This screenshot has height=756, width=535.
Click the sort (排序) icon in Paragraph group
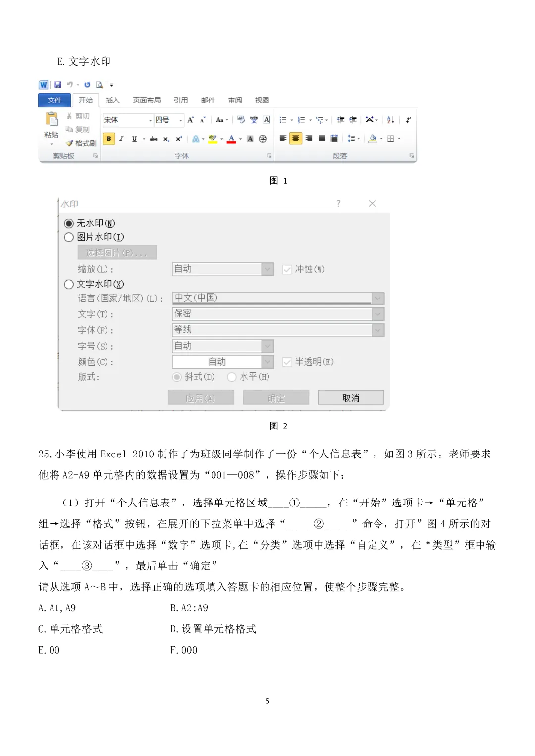coord(390,120)
